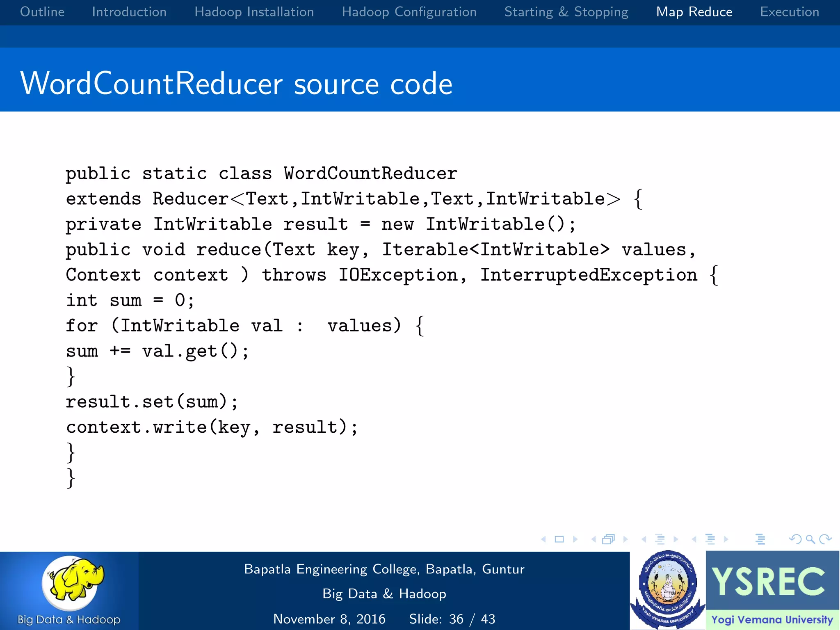Screen dimensions: 840x630
Task: Open the Hadoop Installation section
Action: coord(254,12)
